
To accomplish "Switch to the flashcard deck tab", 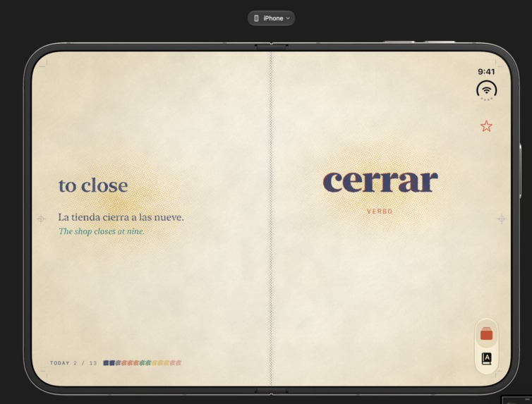I will pos(487,333).
